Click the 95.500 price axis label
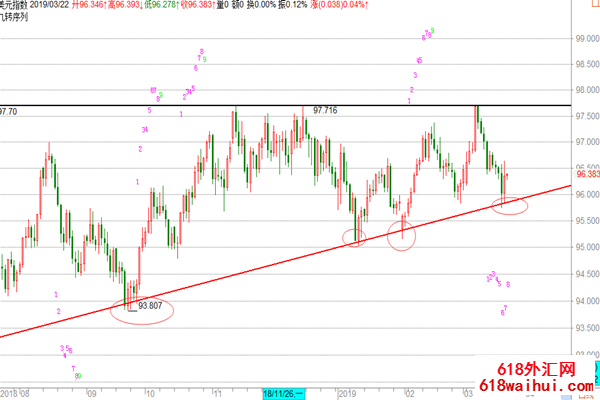This screenshot has width=600, height=400. coord(587,221)
